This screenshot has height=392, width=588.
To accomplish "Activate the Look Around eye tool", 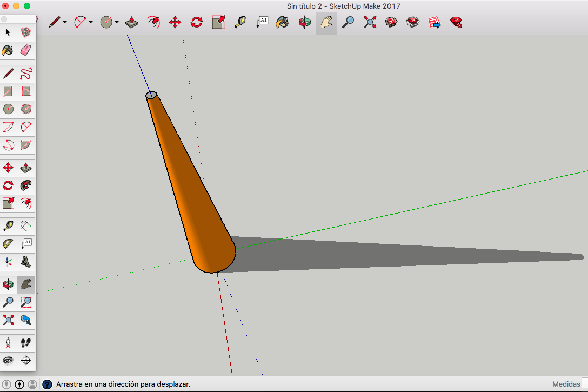I will pos(8,361).
